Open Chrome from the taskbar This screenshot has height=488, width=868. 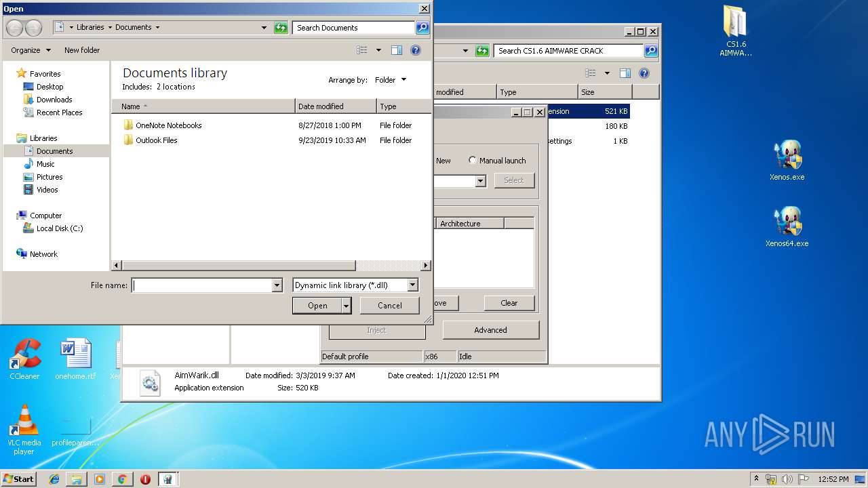coord(122,479)
